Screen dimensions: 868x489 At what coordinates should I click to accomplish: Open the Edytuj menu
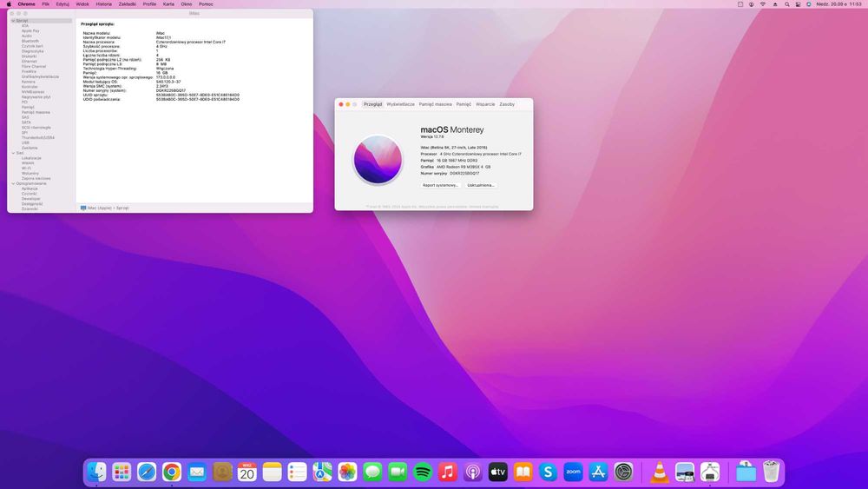[62, 3]
